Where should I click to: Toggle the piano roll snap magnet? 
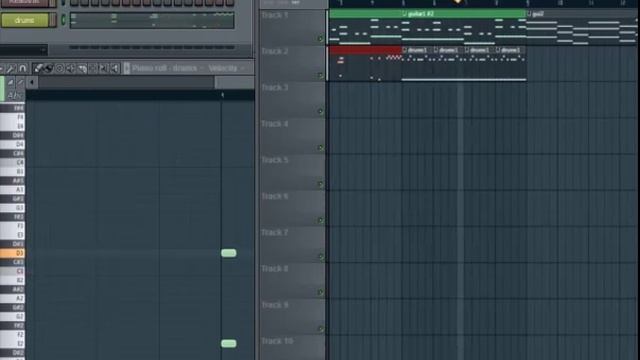tap(22, 68)
